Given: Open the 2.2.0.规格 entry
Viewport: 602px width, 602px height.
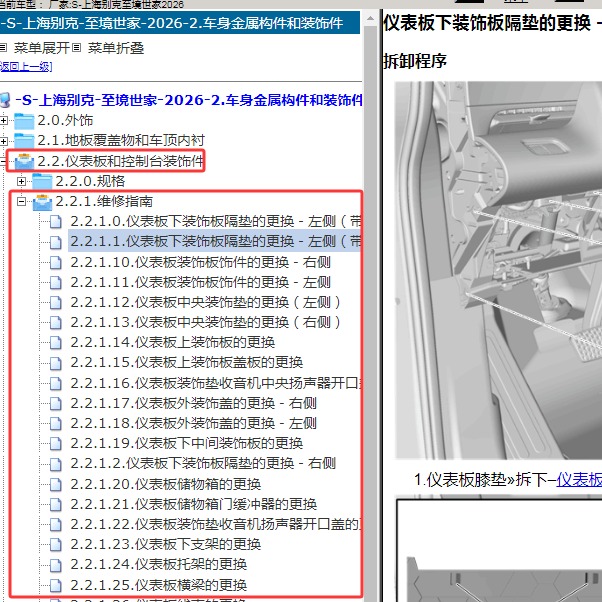Looking at the screenshot, I should [x=90, y=181].
